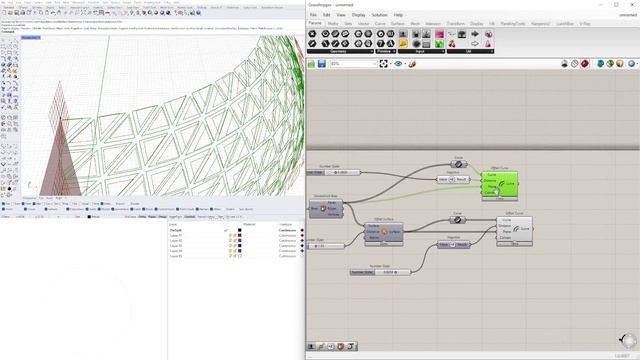Click the black arrow icon in Util panel
This screenshot has height=360, width=640.
475,34
